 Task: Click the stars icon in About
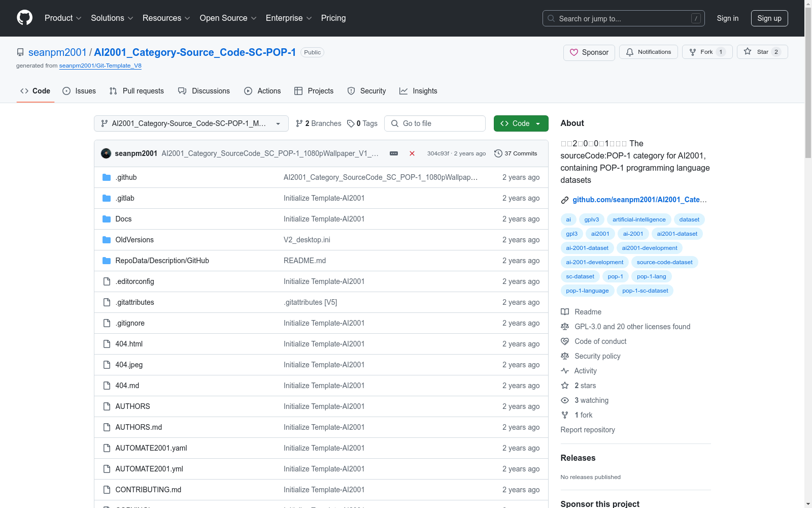[x=565, y=386]
